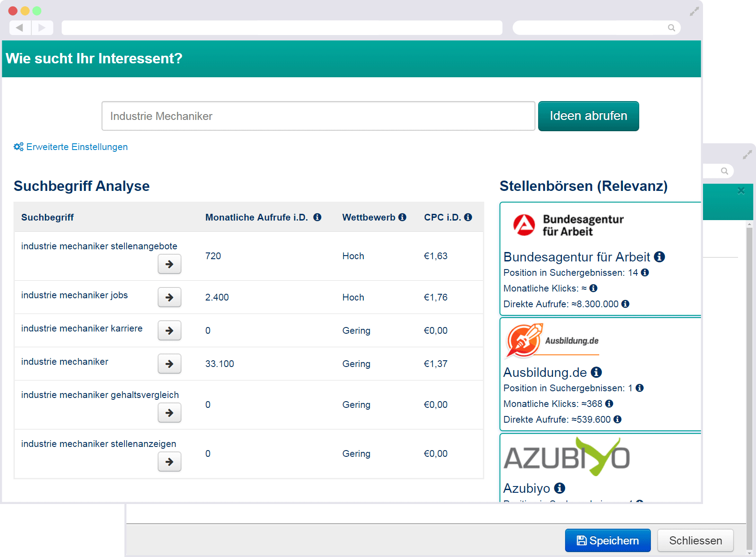Click 'industrie mechaniker gehaltsvergleich' keyword text
The height and width of the screenshot is (557, 756).
click(x=100, y=395)
